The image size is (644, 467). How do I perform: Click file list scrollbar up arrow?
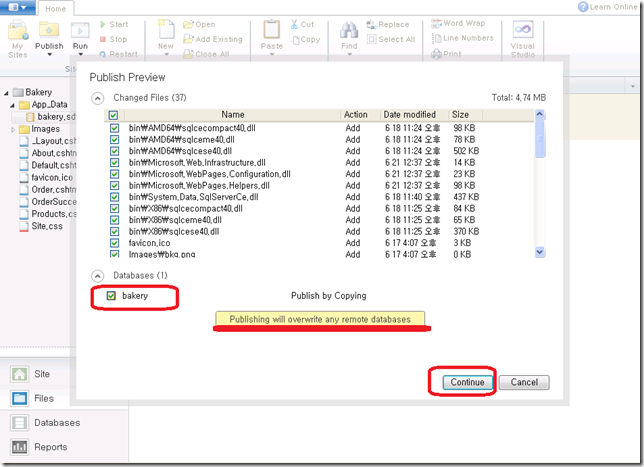[x=540, y=115]
